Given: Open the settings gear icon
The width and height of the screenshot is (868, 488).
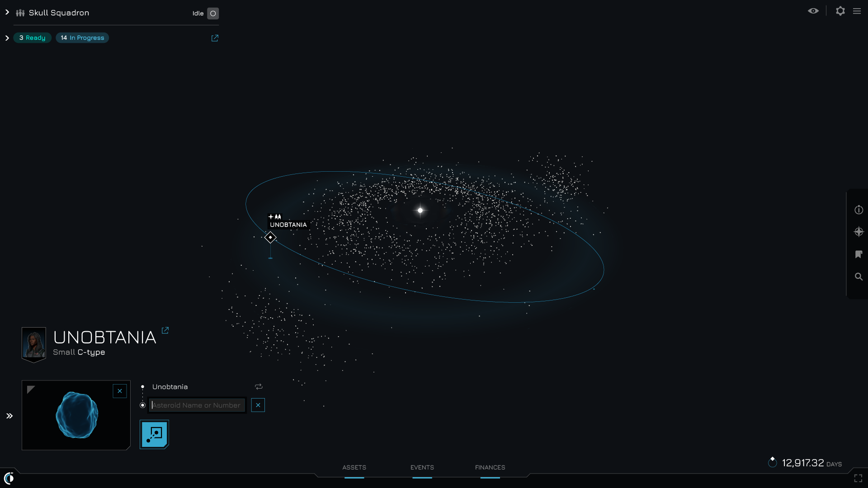Looking at the screenshot, I should (840, 11).
